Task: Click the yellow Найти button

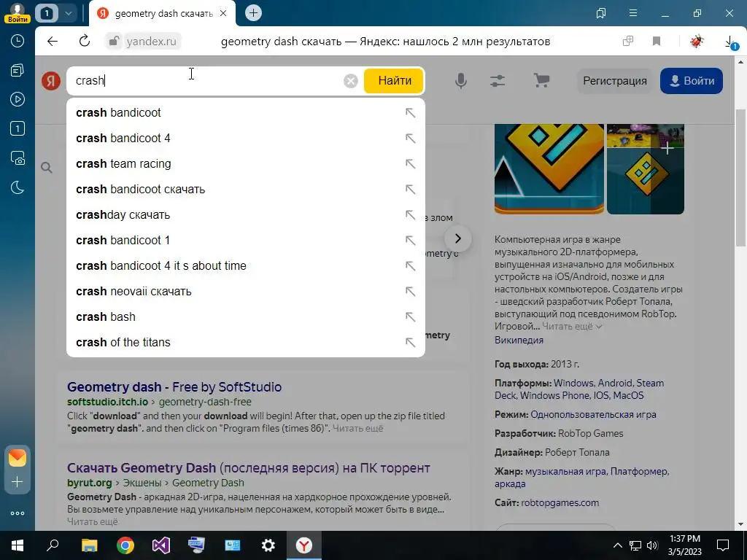Action: point(395,80)
